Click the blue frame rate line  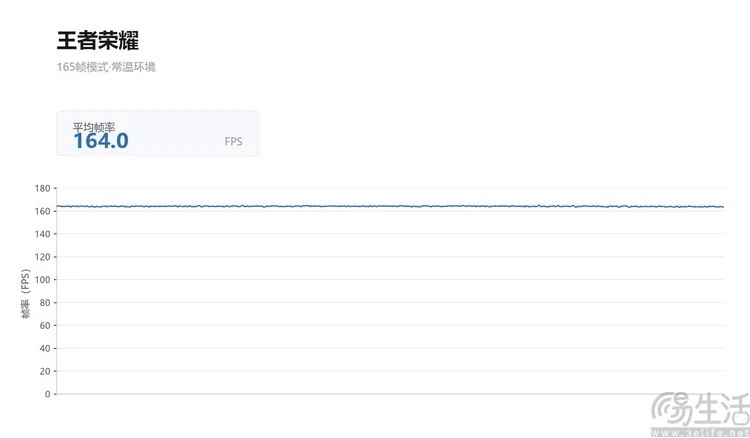pos(390,206)
